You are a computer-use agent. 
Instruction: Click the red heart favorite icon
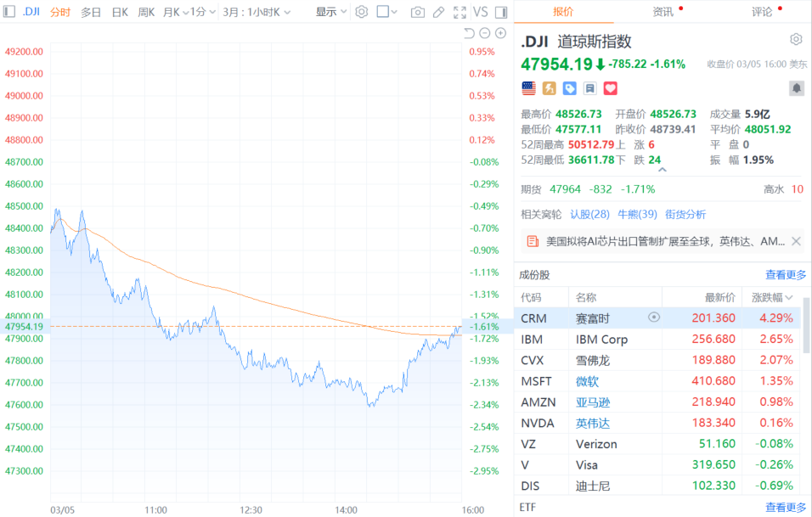pos(610,87)
